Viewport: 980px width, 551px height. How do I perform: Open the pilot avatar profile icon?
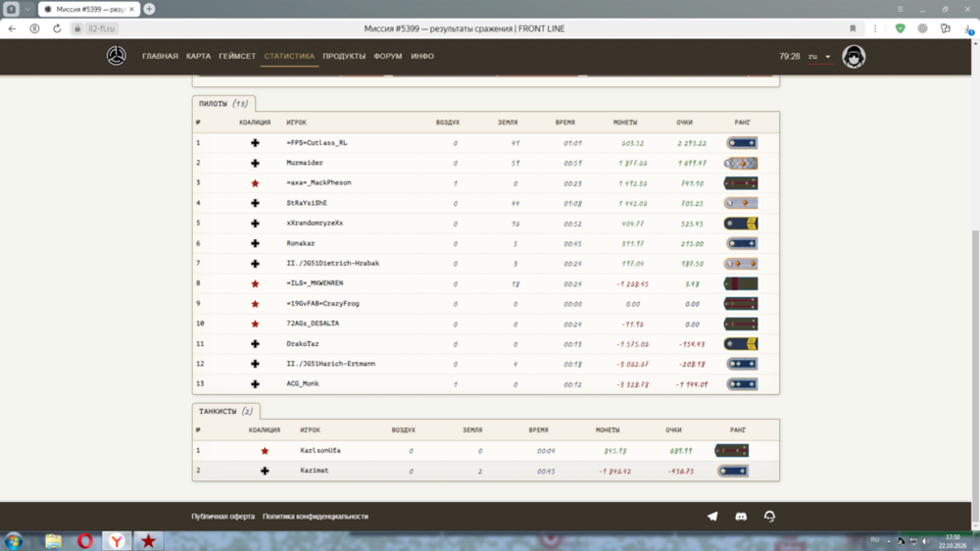point(854,57)
